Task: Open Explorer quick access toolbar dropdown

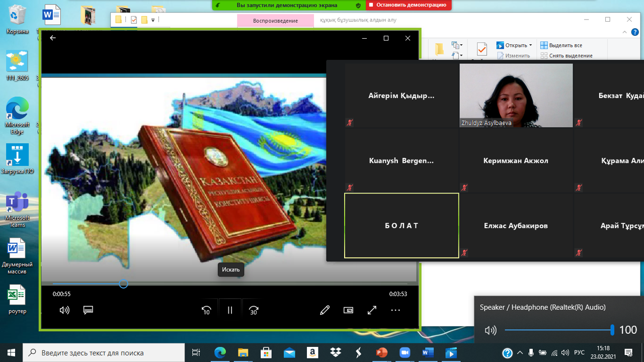Action: (153, 20)
